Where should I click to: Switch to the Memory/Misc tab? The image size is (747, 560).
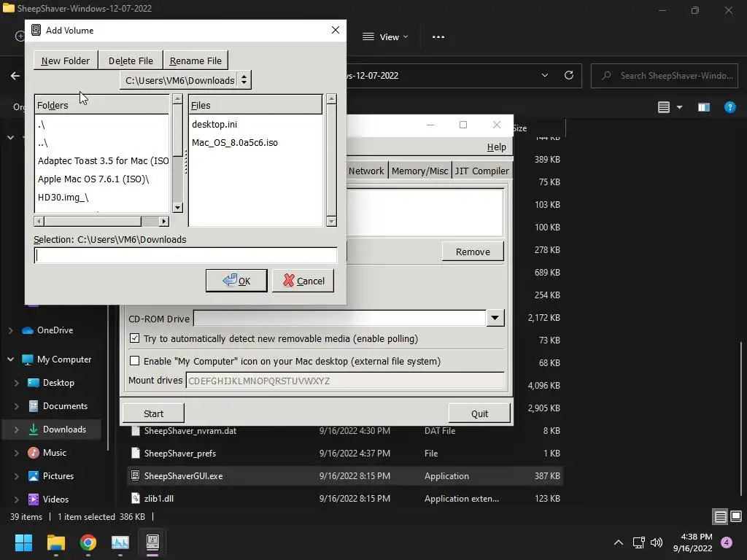(419, 171)
